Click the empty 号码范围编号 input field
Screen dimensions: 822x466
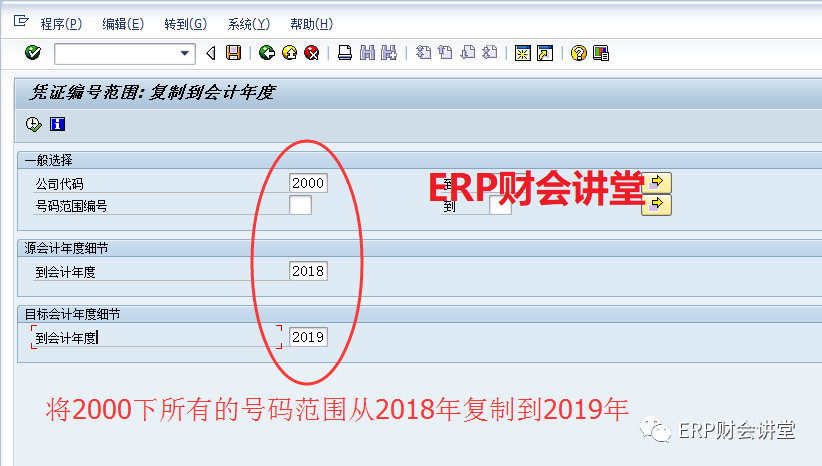tap(300, 205)
